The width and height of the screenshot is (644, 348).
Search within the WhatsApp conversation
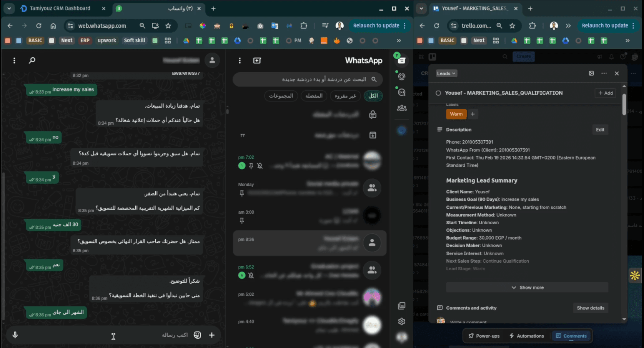tap(32, 60)
